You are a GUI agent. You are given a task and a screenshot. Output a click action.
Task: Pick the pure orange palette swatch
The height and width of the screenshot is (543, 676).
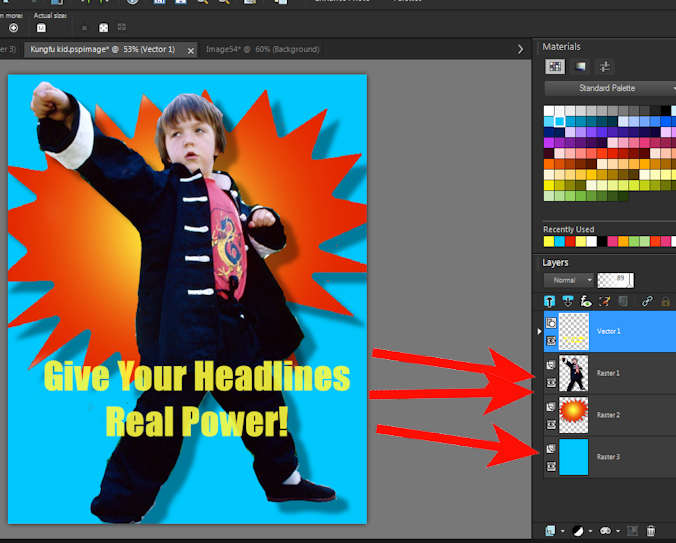[x=549, y=164]
